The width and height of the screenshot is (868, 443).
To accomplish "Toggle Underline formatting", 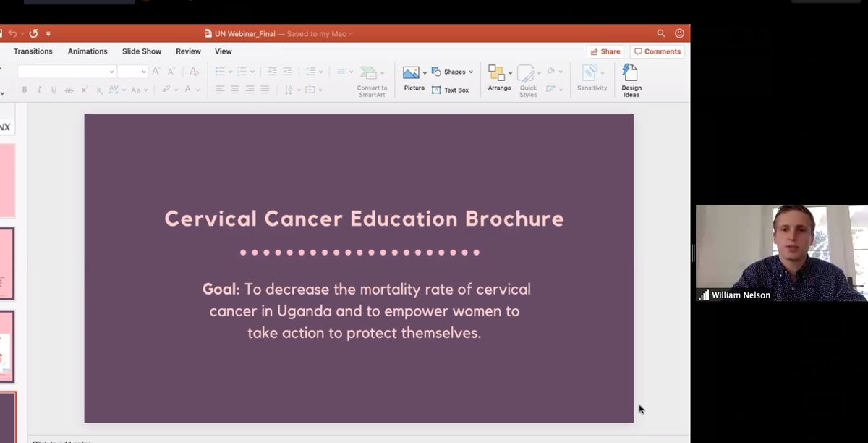I will click(54, 90).
